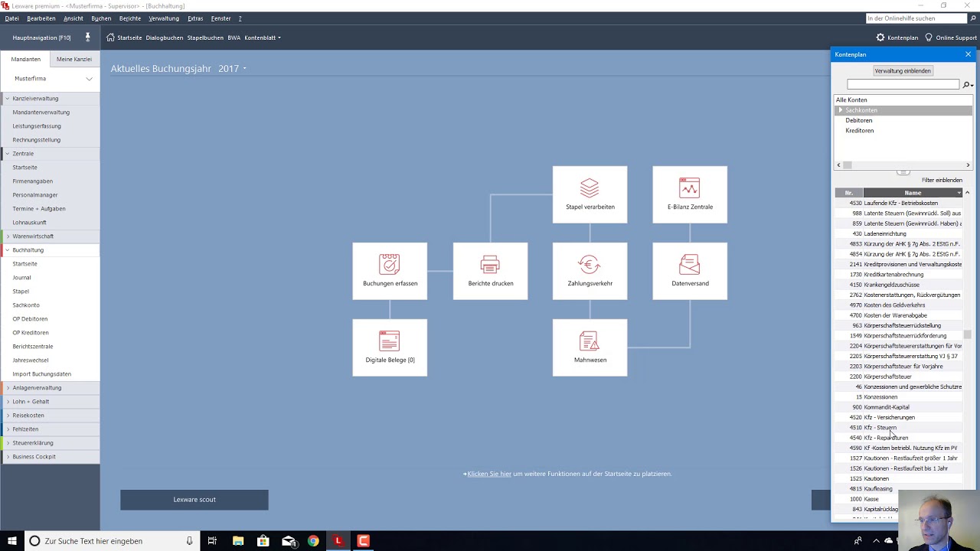Click the online help search field
The width and height of the screenshot is (980, 551).
pos(916,18)
